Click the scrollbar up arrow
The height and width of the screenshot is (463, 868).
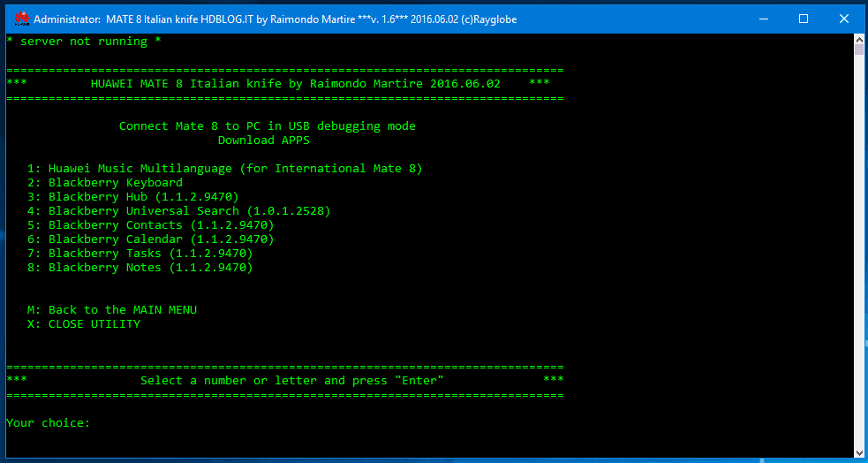point(858,40)
